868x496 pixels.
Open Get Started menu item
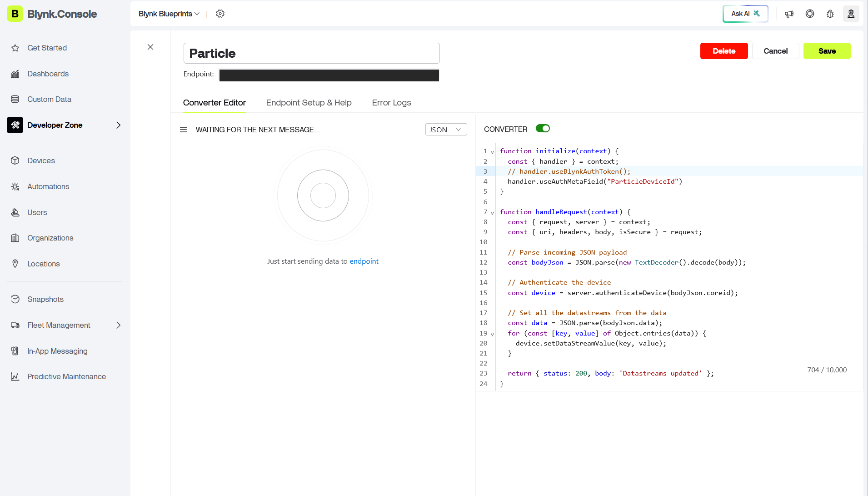click(47, 48)
